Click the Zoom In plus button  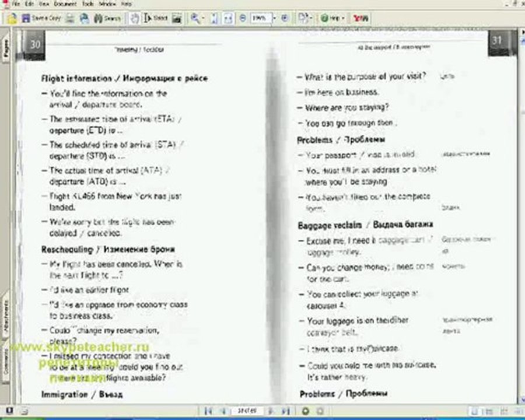pyautogui.click(x=285, y=18)
